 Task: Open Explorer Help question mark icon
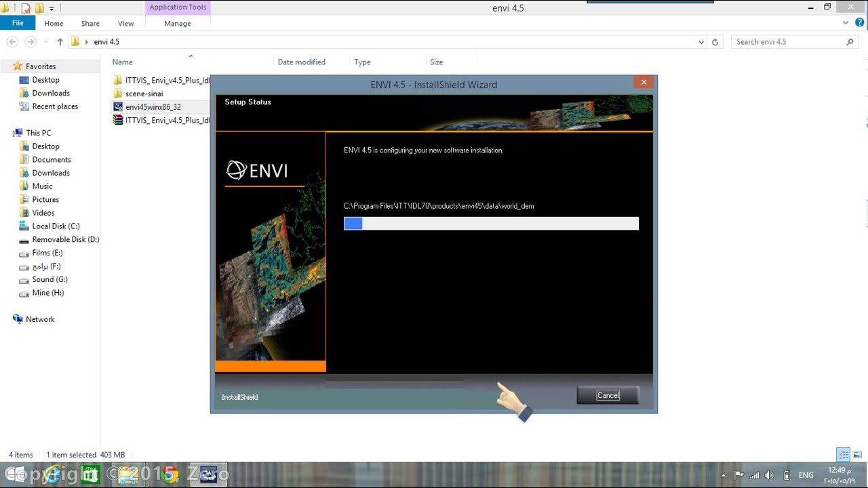point(859,23)
